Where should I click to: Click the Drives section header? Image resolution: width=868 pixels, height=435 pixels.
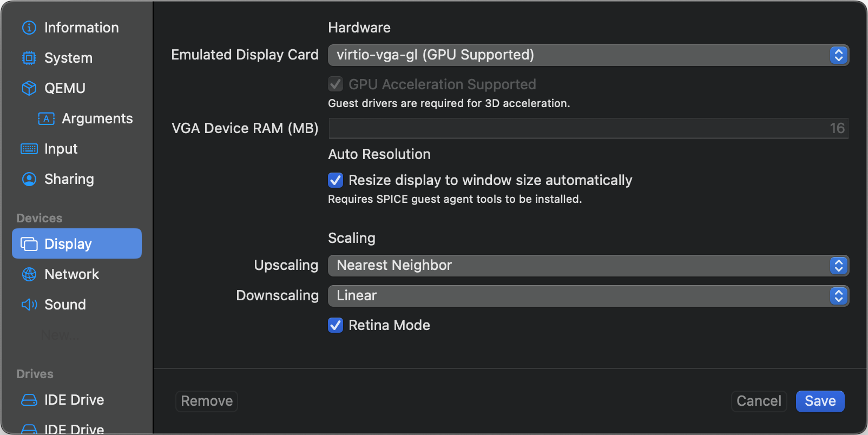click(x=35, y=374)
